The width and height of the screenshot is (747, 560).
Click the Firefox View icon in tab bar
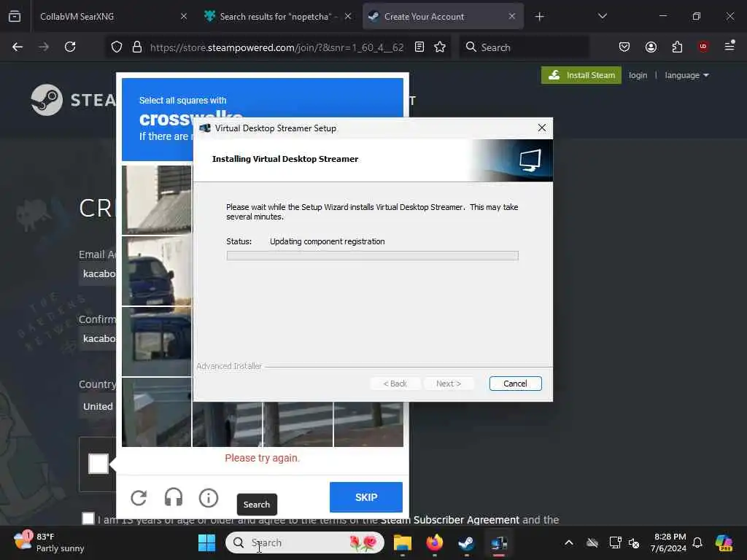[x=15, y=16]
